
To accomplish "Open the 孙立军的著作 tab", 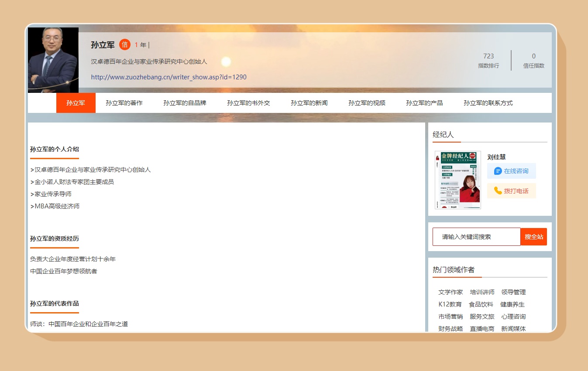I will 124,103.
